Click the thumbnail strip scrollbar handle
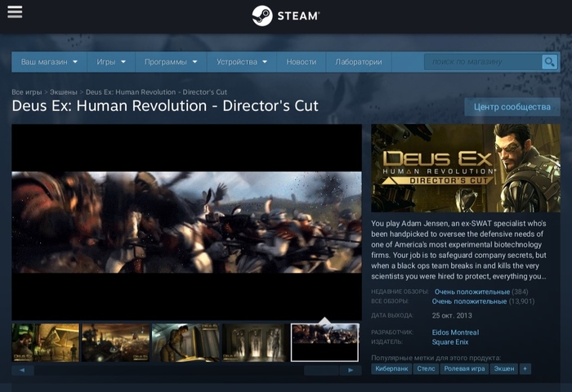Screen dimensions: 572x392 click(321, 370)
